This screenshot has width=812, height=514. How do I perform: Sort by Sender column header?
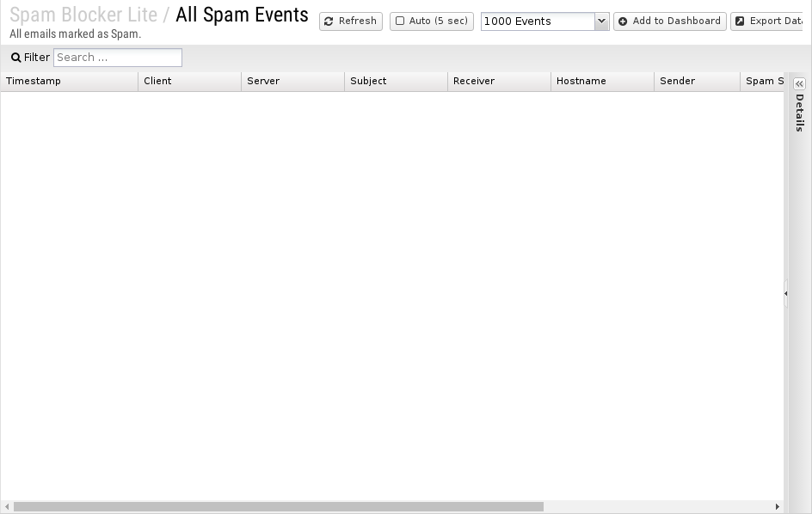(697, 82)
